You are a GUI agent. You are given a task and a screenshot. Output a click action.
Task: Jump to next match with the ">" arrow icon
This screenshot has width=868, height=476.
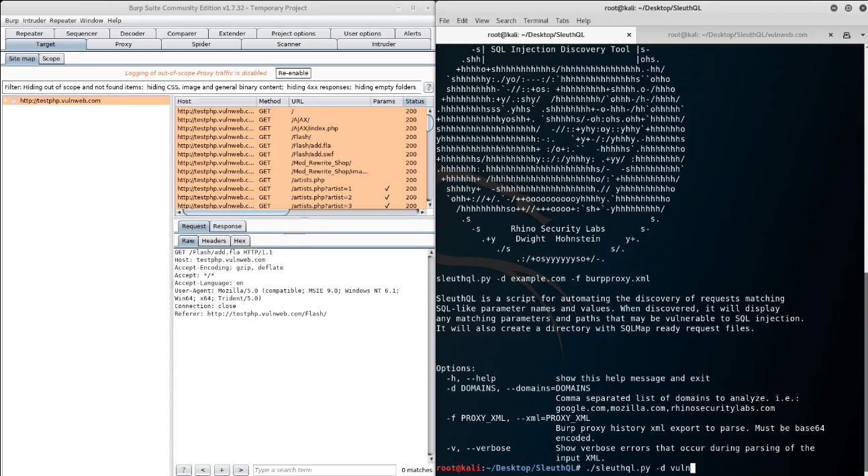(x=241, y=470)
